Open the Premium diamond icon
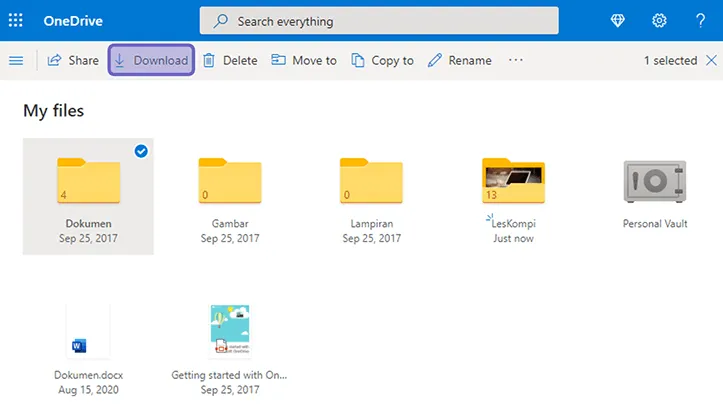The height and width of the screenshot is (417, 723). (617, 20)
